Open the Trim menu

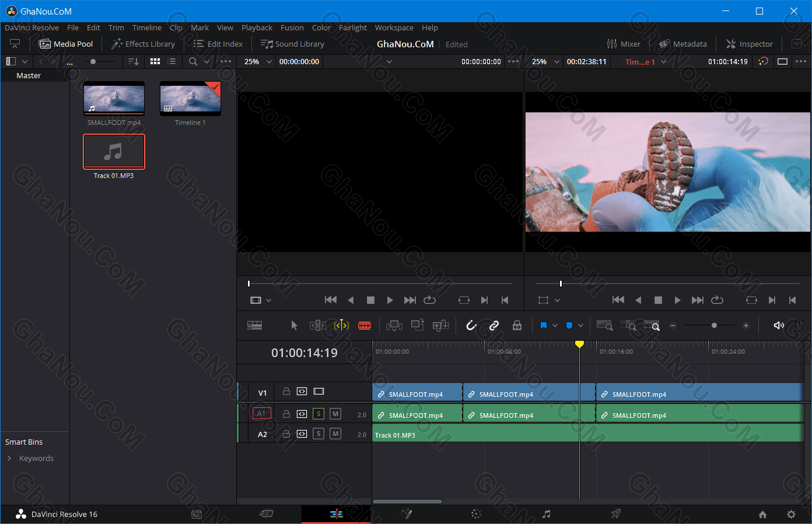(x=116, y=27)
